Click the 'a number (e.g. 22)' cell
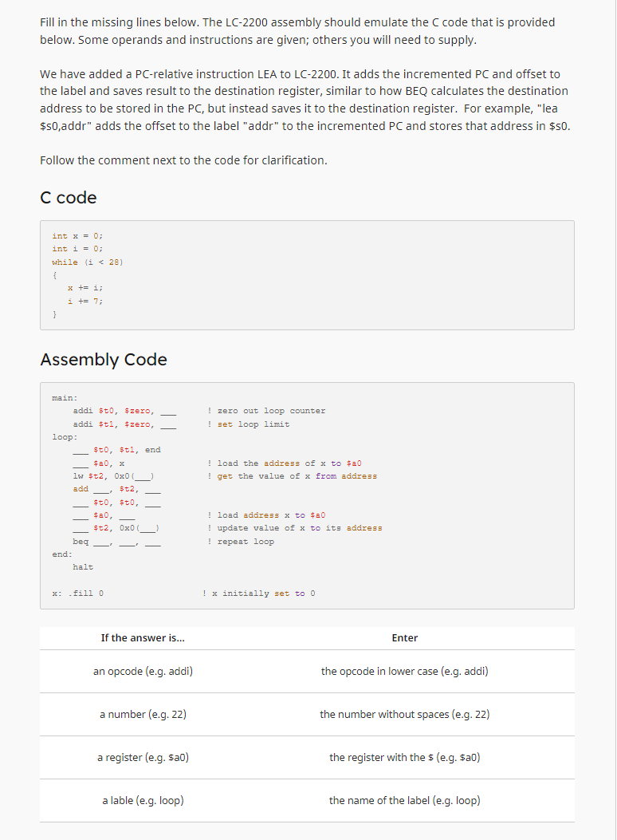Viewport: 617px width, 840px height. 143,715
